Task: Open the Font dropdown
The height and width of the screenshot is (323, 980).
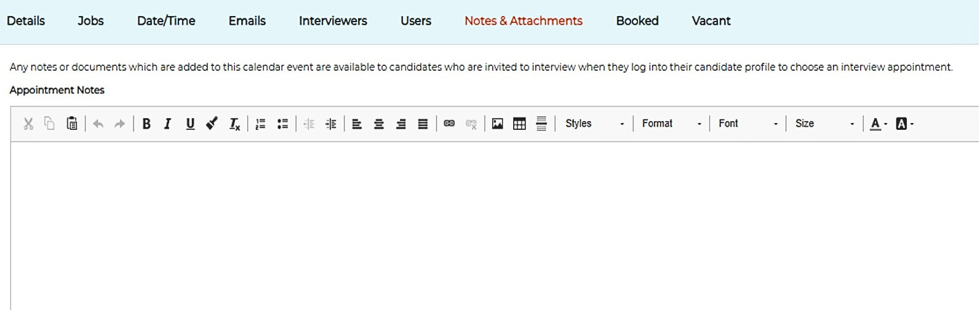Action: pos(748,124)
